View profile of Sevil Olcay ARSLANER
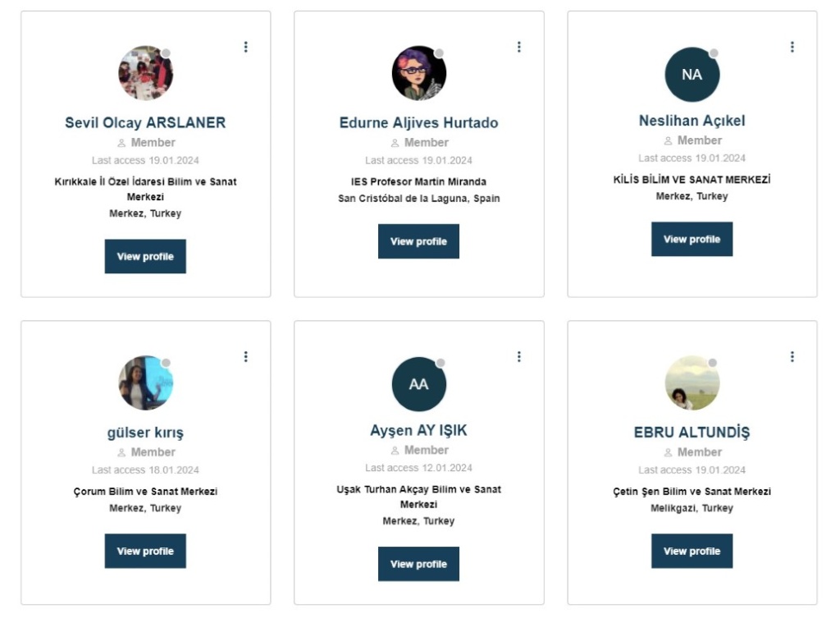 pos(145,256)
